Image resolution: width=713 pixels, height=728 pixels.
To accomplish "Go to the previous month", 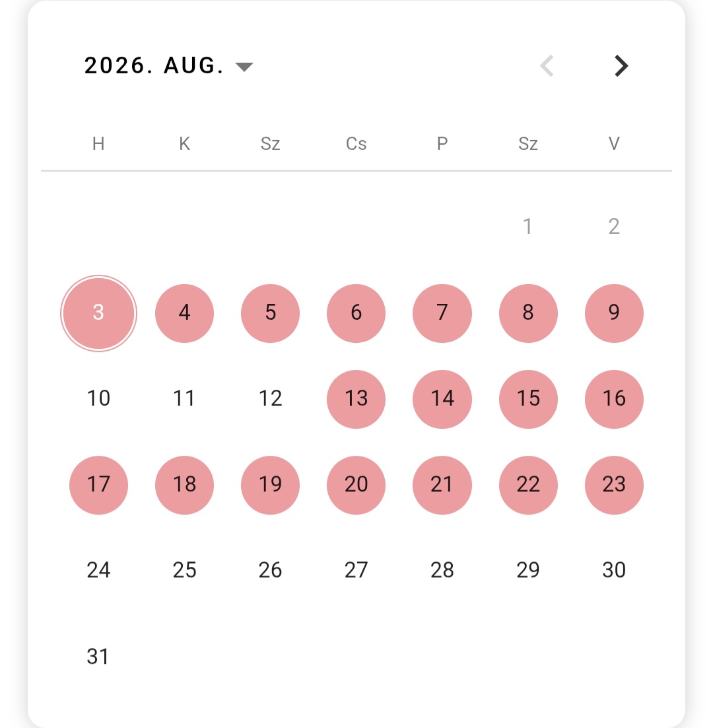I will pyautogui.click(x=547, y=66).
